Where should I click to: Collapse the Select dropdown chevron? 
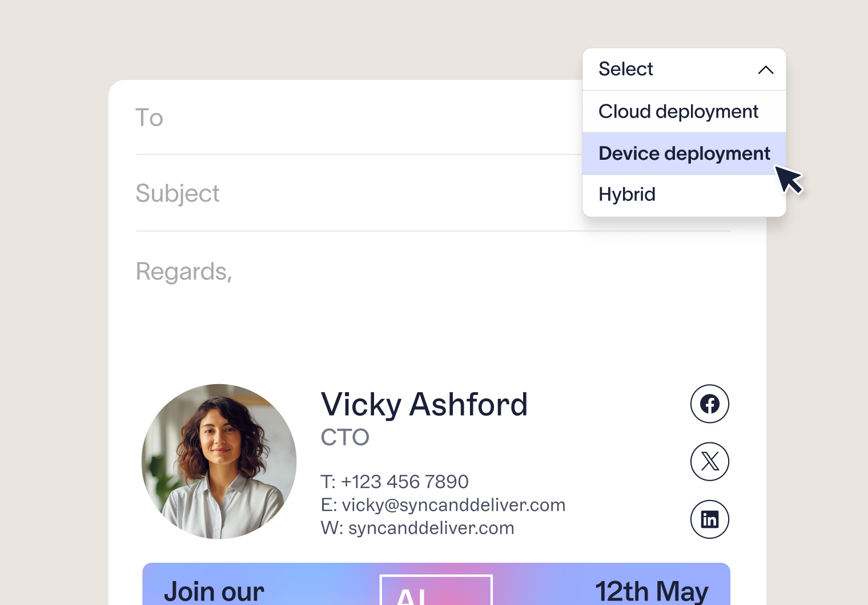(x=765, y=70)
